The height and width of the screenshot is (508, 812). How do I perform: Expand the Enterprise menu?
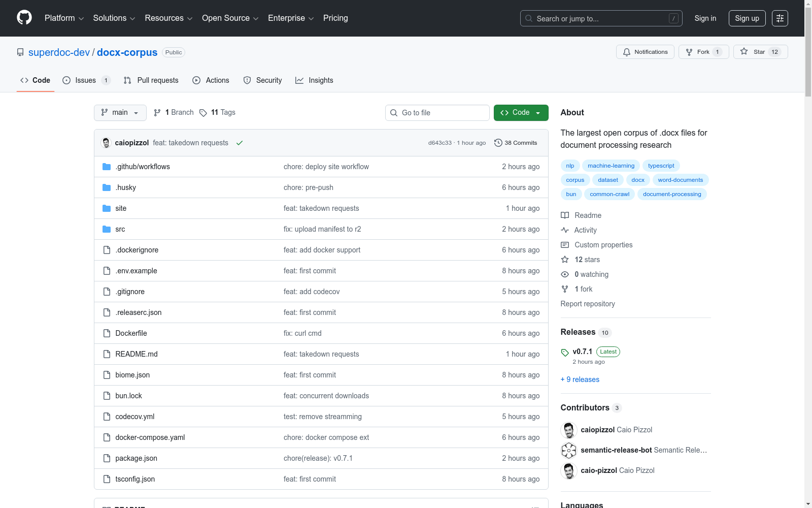coord(291,18)
